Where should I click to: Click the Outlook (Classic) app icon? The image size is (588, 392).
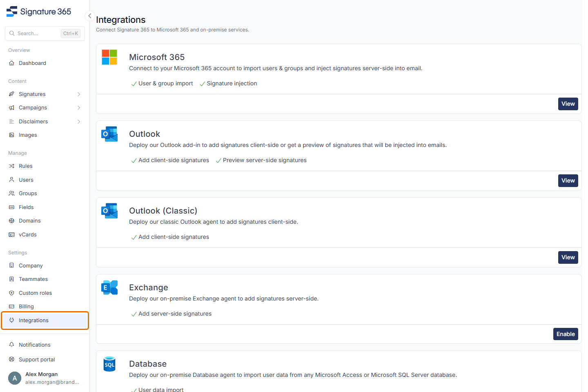pos(109,211)
